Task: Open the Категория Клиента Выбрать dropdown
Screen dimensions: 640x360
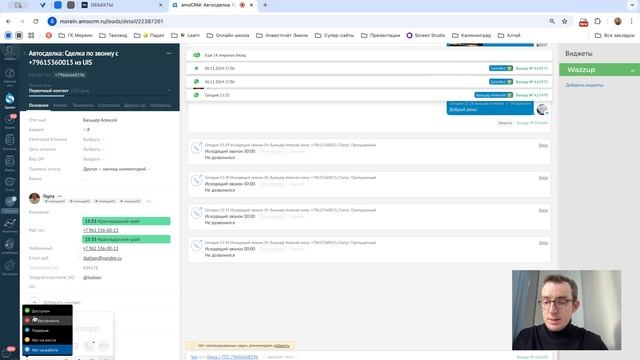Action: pyautogui.click(x=93, y=140)
